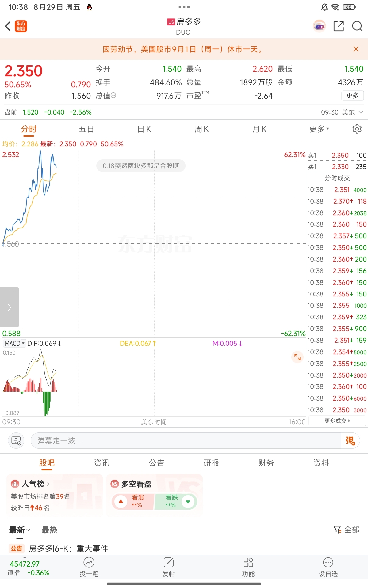Select the 资讯 tab
Viewport: 368px width, 588px height.
102,463
